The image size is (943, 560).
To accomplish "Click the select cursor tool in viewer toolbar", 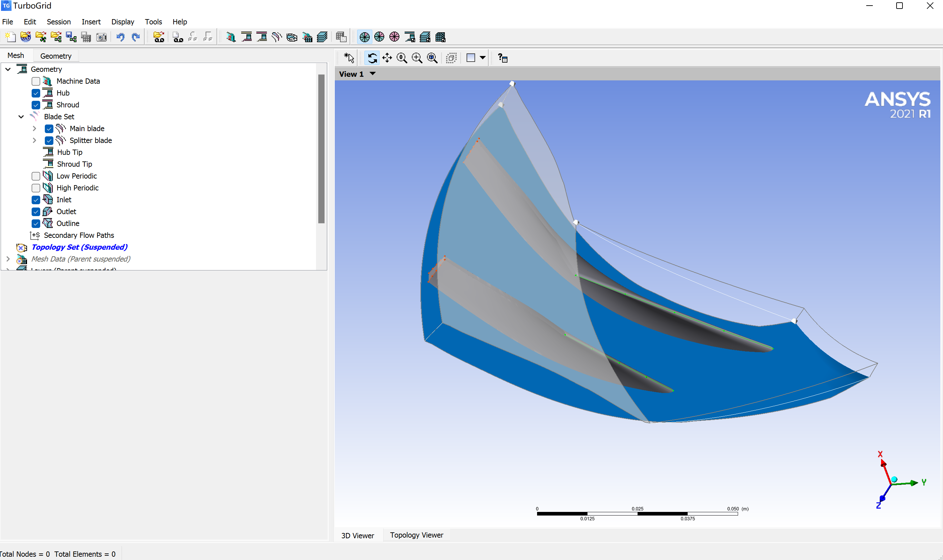I will (x=349, y=58).
